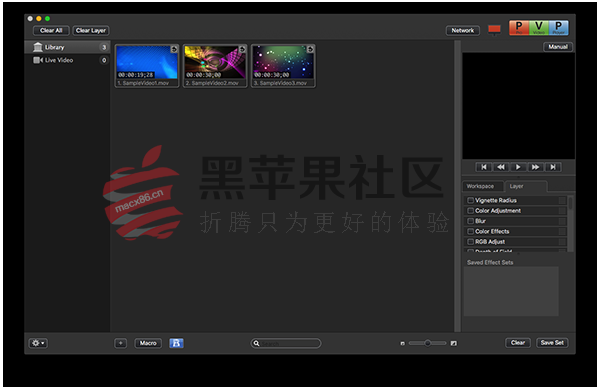Select the Live Video source
This screenshot has height=389, width=600.
(67, 60)
